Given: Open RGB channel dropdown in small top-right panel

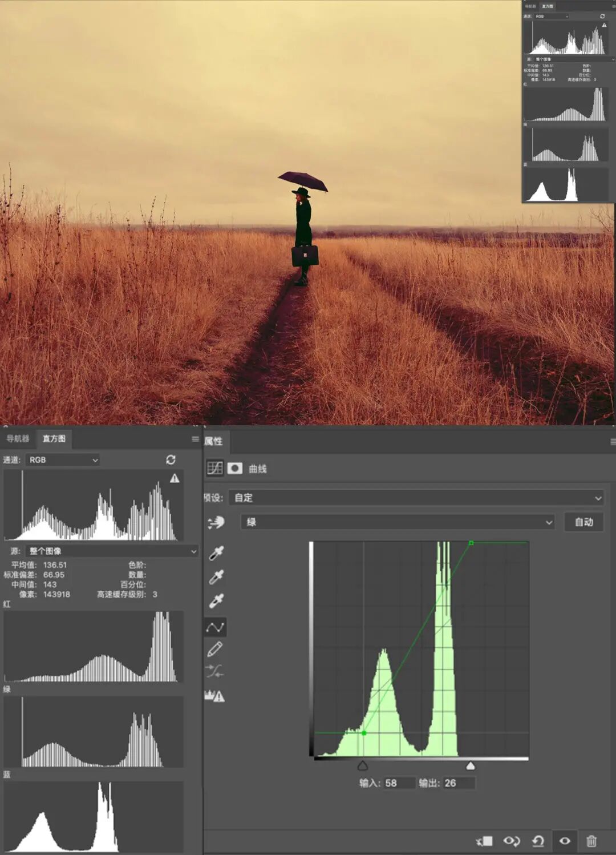Looking at the screenshot, I should (x=552, y=16).
